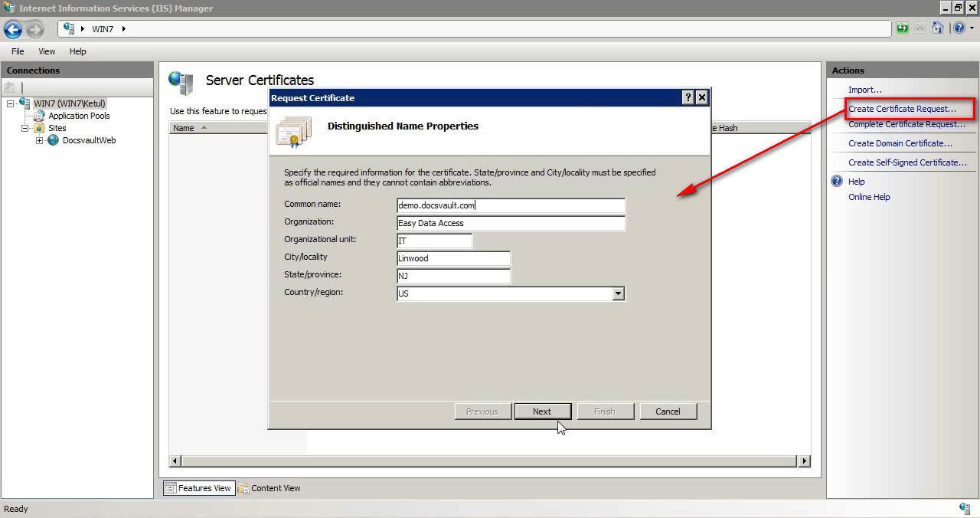The height and width of the screenshot is (518, 980).
Task: Click the Server Certificates feature icon
Action: point(181,80)
